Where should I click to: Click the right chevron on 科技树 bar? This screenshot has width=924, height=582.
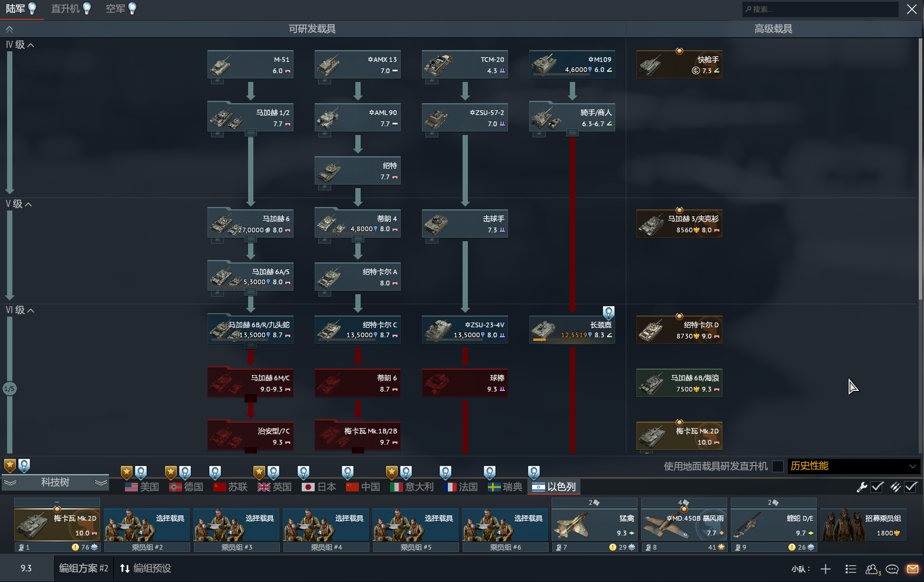[101, 482]
